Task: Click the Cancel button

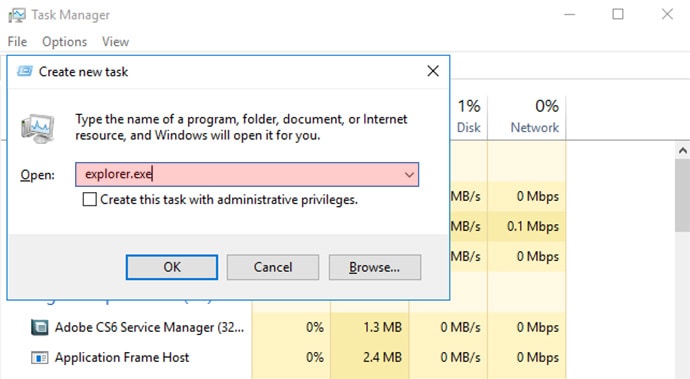Action: coord(273,267)
